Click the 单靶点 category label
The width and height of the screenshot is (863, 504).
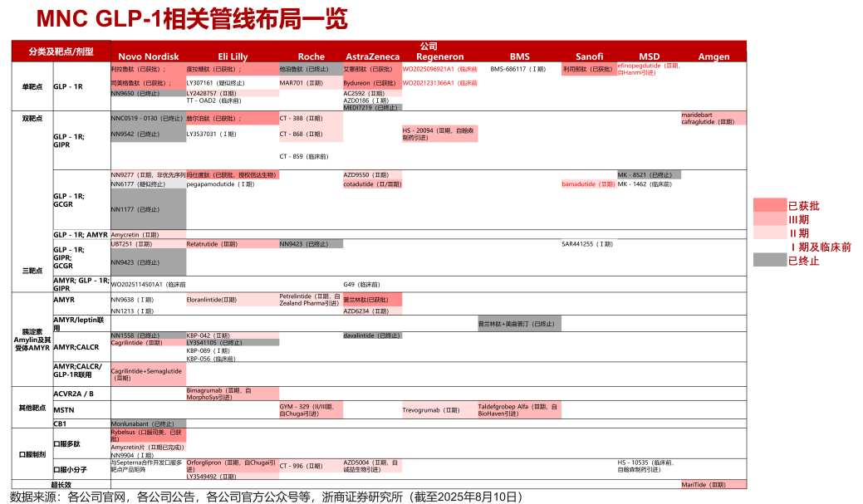pos(32,86)
